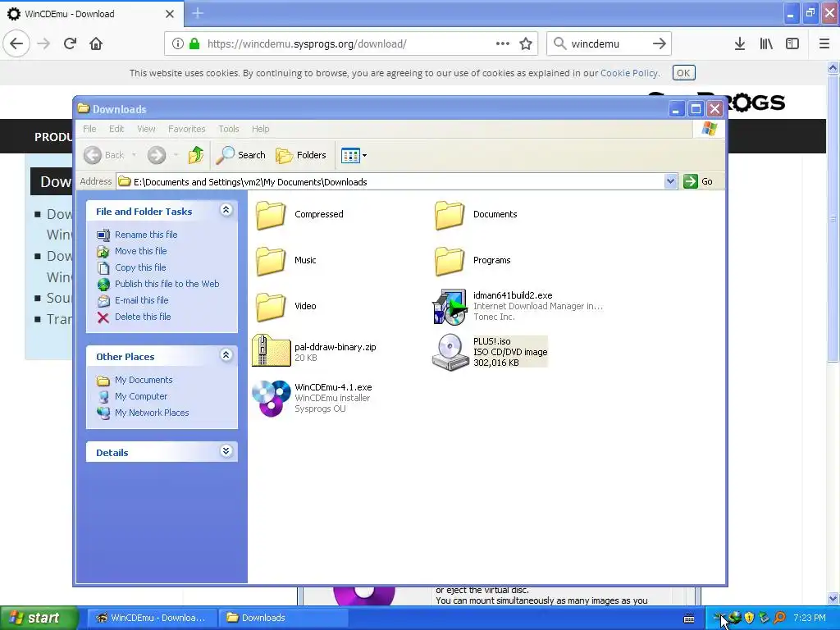Go to My Computer in Other Places
Viewport: 840px width, 630px height.
point(141,396)
